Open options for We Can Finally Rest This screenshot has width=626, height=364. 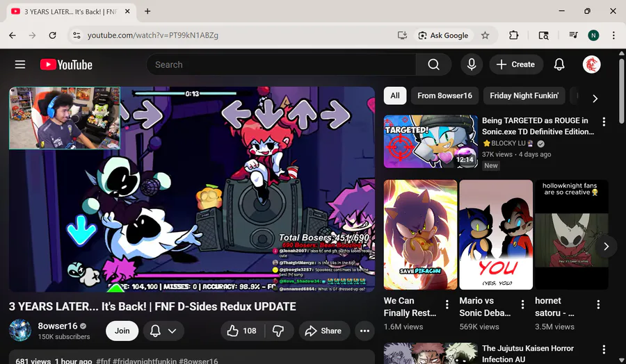[447, 304]
